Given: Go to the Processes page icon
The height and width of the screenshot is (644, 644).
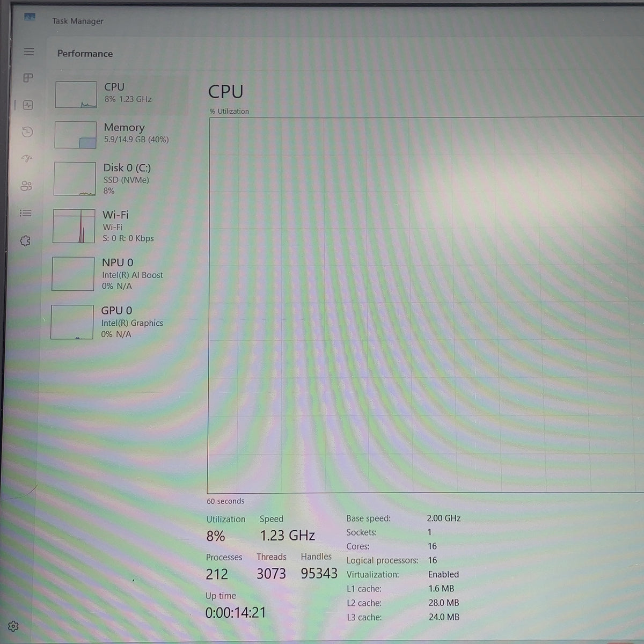Looking at the screenshot, I should click(x=28, y=78).
